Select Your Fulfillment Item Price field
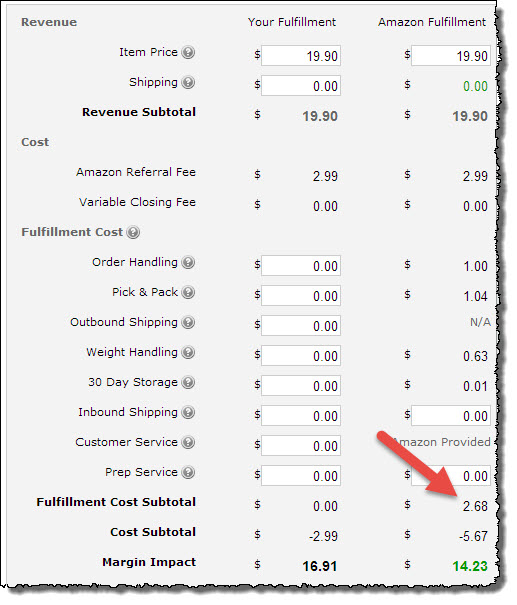 pyautogui.click(x=301, y=56)
